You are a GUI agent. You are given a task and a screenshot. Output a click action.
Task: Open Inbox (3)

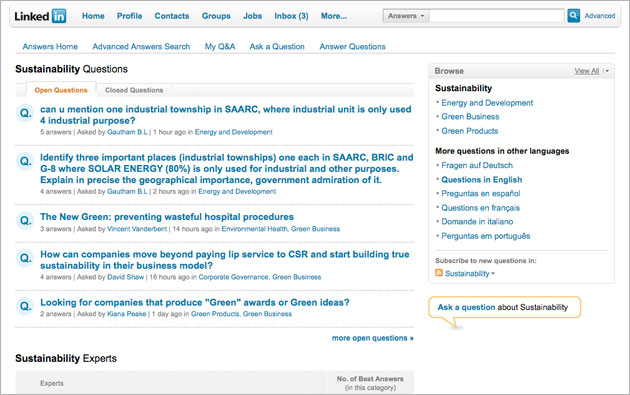[x=291, y=16]
